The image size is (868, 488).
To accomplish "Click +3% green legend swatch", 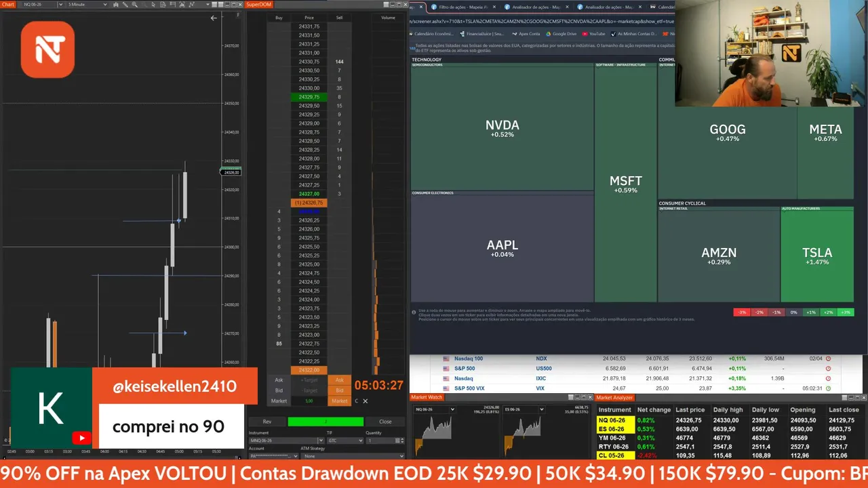I will click(x=845, y=312).
